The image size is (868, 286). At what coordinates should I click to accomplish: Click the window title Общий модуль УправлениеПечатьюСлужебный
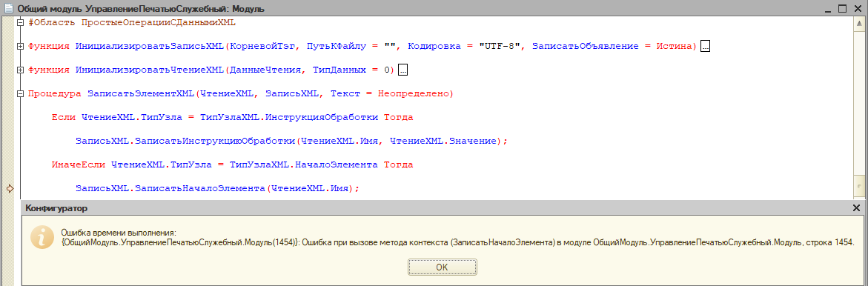pyautogui.click(x=141, y=9)
